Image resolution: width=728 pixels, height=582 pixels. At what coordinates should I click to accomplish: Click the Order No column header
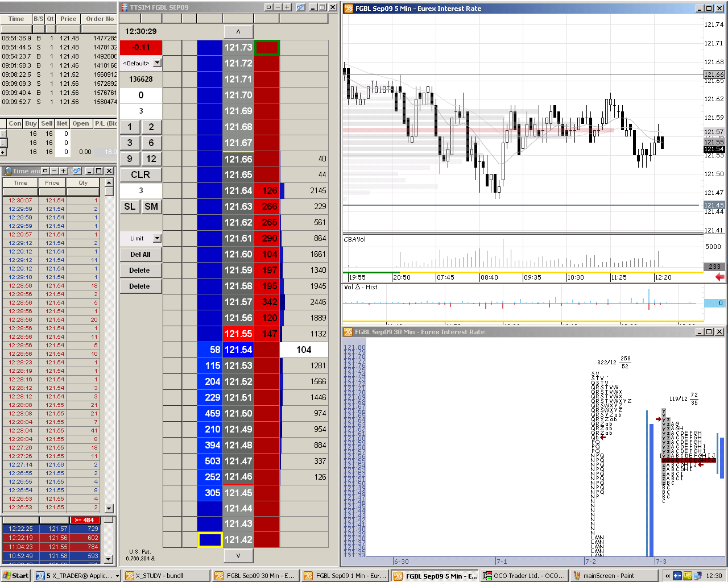100,19
